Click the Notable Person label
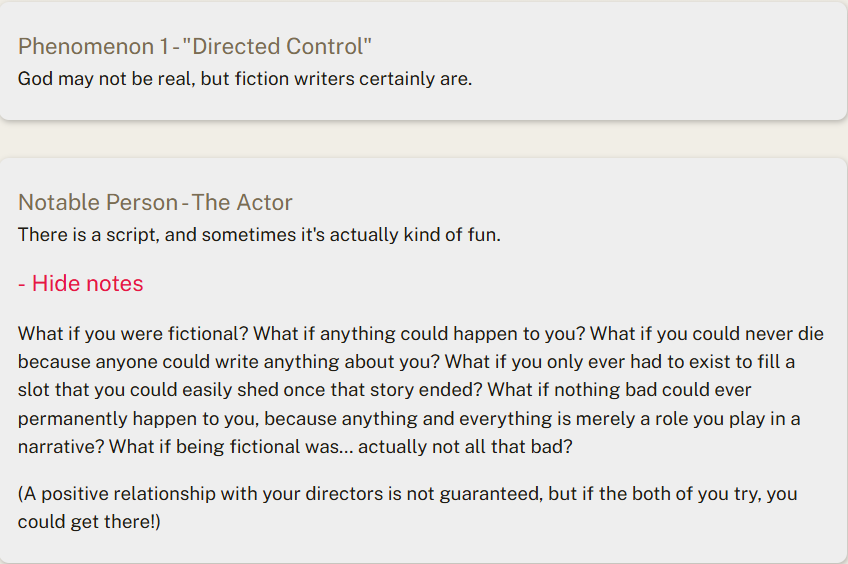Image resolution: width=848 pixels, height=564 pixels. pos(96,203)
